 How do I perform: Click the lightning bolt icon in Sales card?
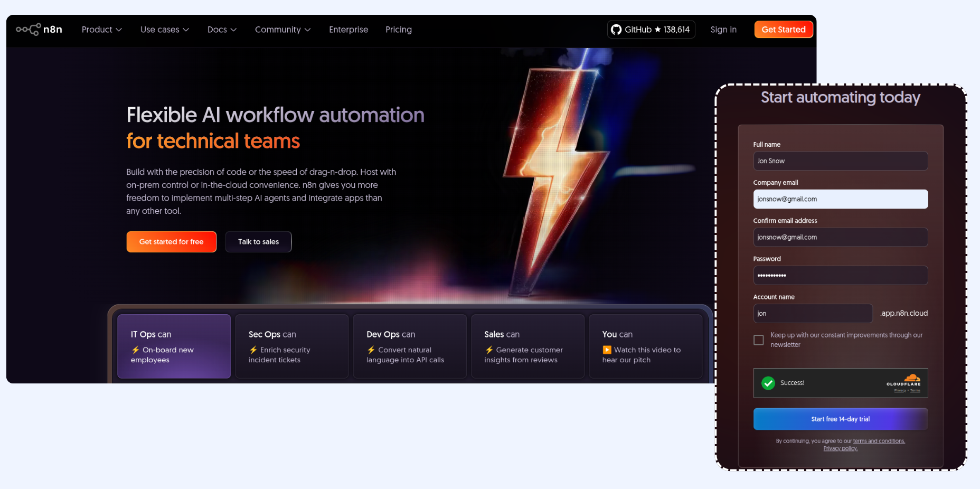[489, 350]
